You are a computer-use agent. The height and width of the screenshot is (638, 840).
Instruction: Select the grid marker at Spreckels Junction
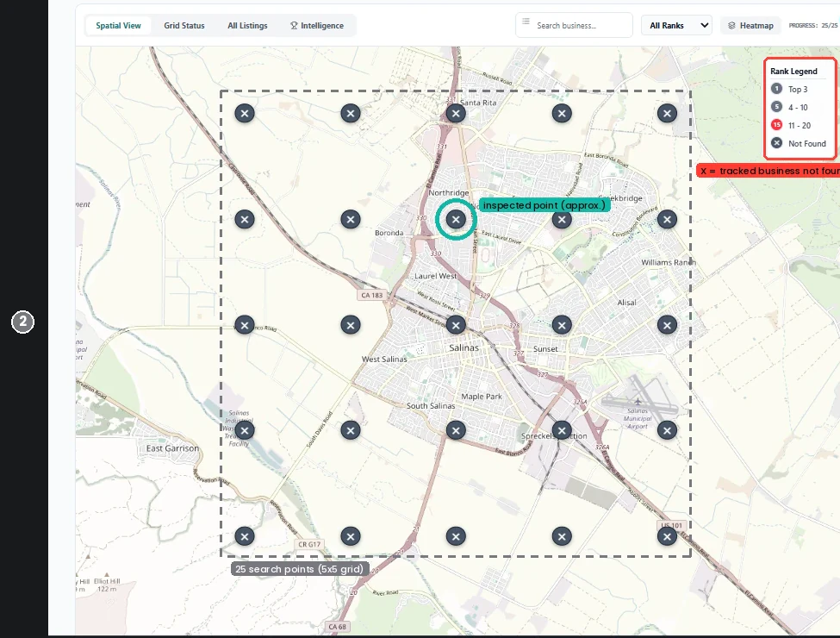click(562, 430)
